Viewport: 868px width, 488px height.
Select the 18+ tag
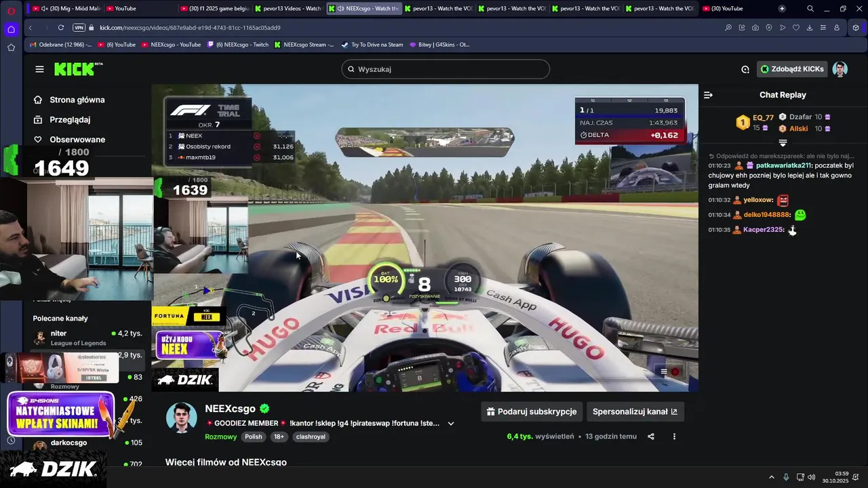click(279, 437)
